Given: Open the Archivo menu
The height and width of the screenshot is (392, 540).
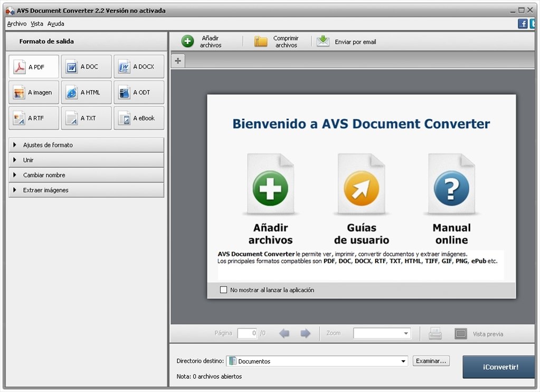Looking at the screenshot, I should coord(16,24).
